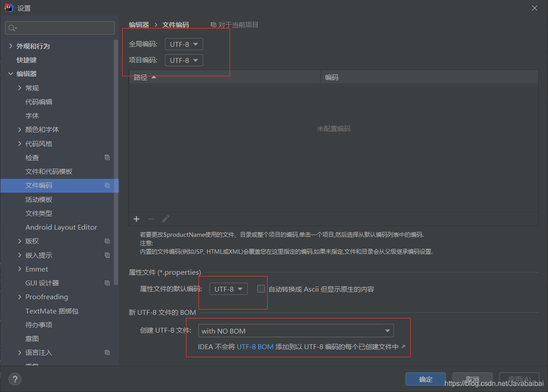Click the settings search field

pyautogui.click(x=59, y=28)
